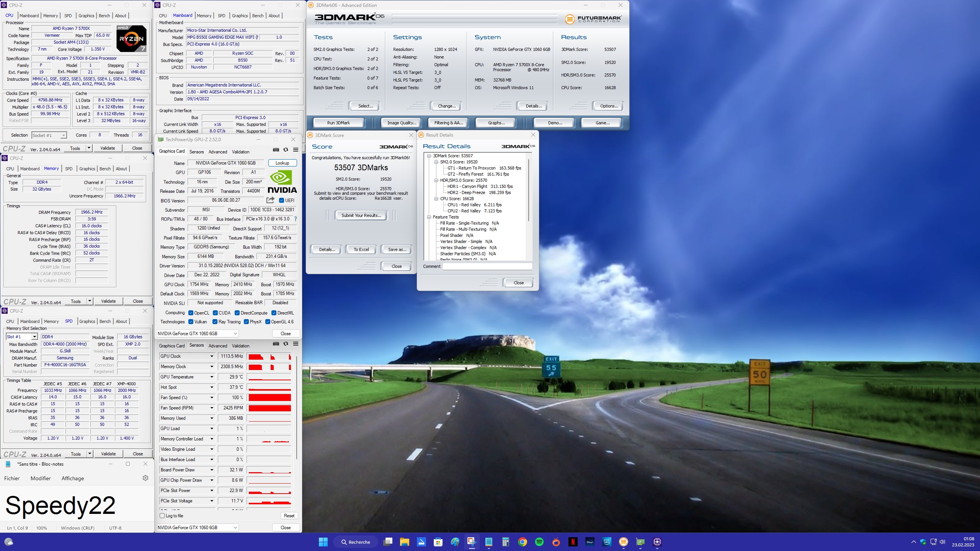The height and width of the screenshot is (551, 980).
Task: Click the Lookup button in GPU-Z
Action: point(282,163)
